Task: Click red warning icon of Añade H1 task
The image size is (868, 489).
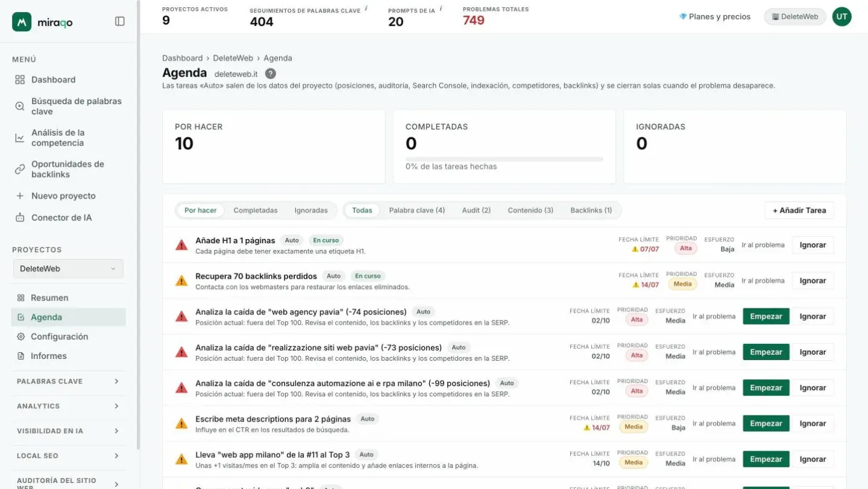Action: pos(181,245)
